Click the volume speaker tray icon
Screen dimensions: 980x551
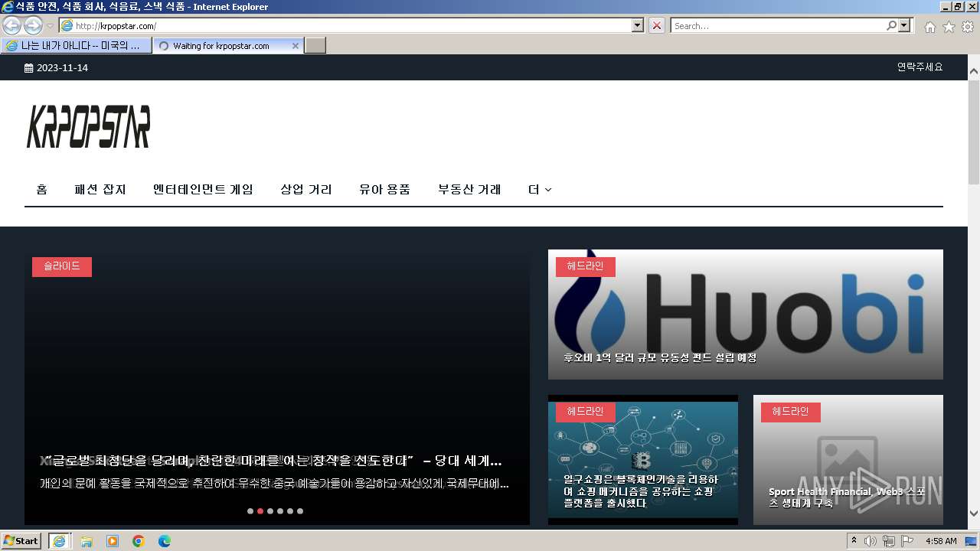[871, 541]
